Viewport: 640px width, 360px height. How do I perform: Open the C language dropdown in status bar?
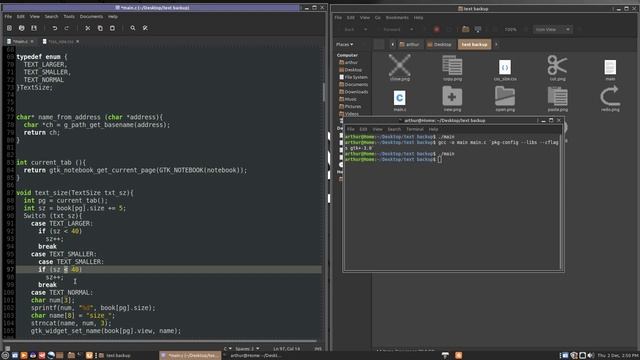pos(227,349)
